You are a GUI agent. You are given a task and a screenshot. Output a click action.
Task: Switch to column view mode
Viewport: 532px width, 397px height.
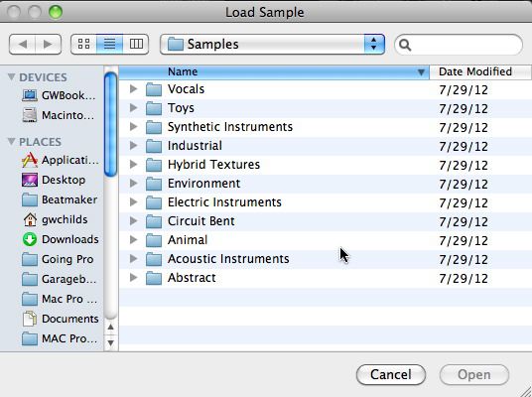coord(136,44)
